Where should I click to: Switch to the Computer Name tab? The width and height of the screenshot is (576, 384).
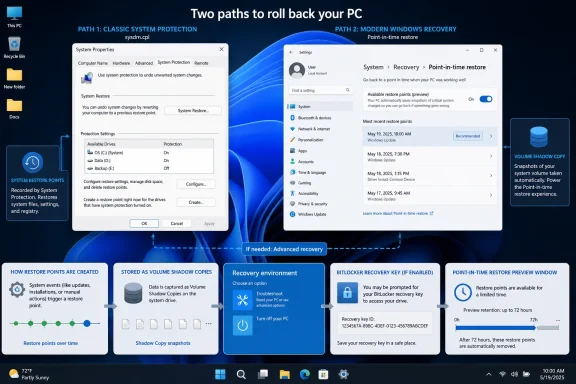pos(93,63)
